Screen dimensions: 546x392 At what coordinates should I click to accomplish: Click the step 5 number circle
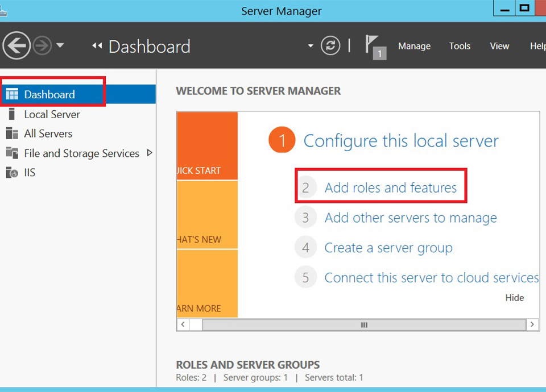(305, 278)
